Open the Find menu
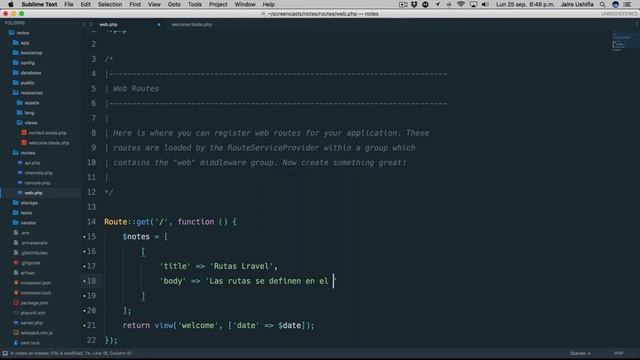This screenshot has width=640, height=360. pos(135,4)
